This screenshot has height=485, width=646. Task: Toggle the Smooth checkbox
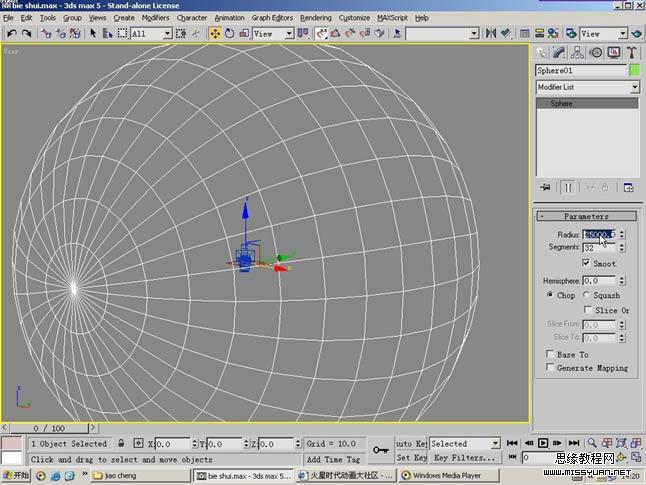(586, 263)
